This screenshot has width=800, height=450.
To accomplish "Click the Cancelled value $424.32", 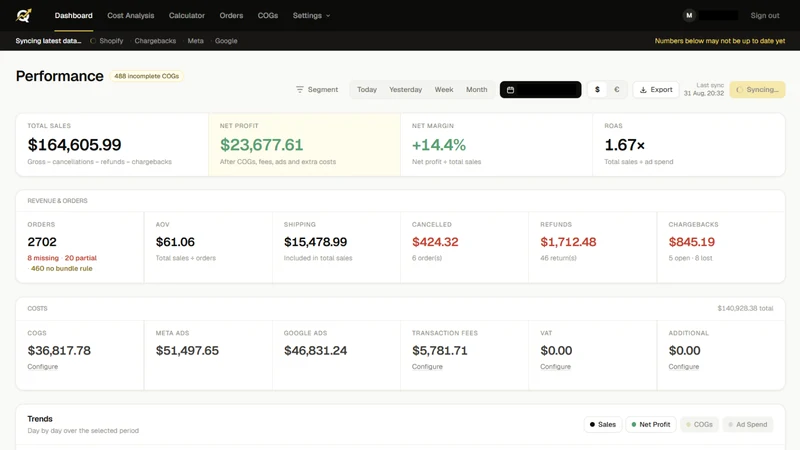I will [x=435, y=242].
